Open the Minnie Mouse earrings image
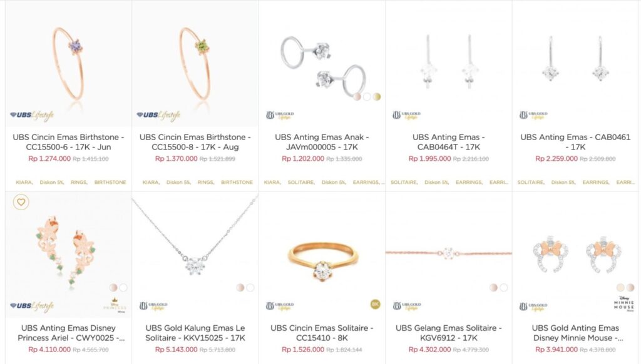The height and width of the screenshot is (364, 641). pyautogui.click(x=575, y=255)
